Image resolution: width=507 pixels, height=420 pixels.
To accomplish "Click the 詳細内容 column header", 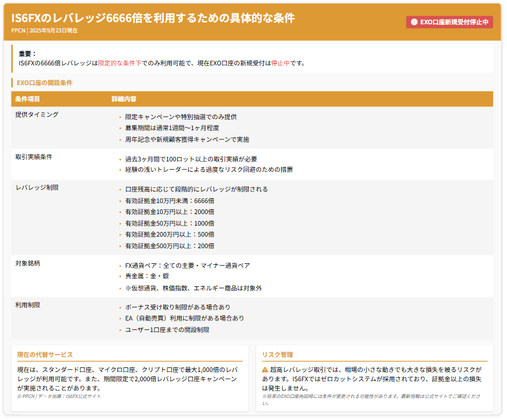I will pos(124,100).
